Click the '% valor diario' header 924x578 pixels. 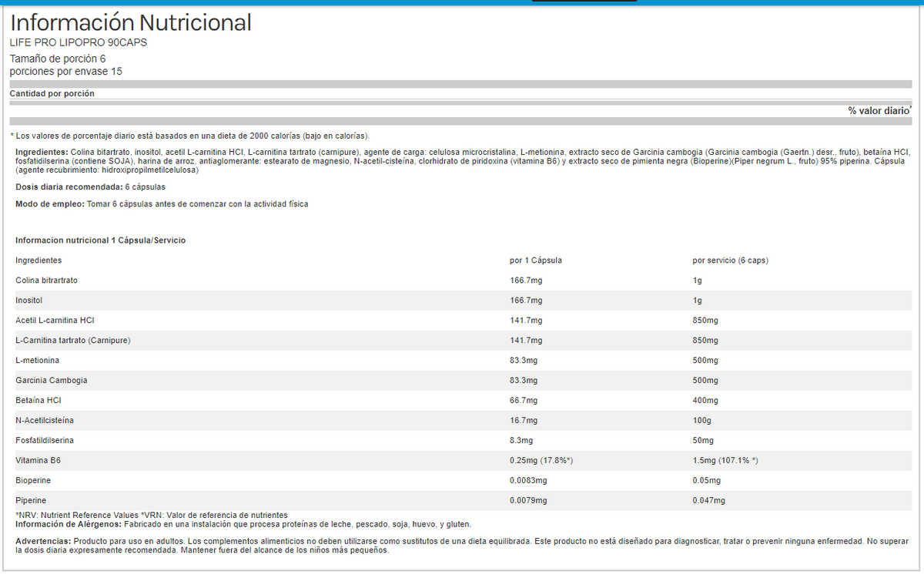879,111
